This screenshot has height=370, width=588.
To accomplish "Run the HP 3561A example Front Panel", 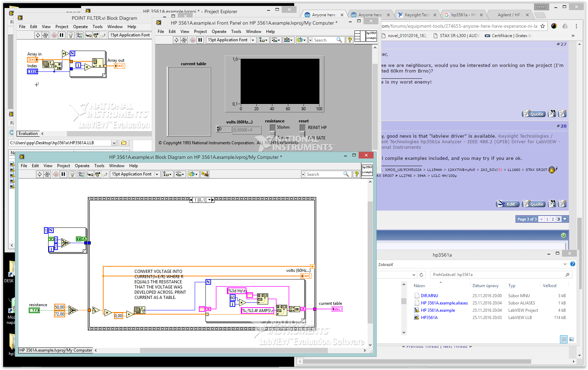I will pyautogui.click(x=176, y=40).
